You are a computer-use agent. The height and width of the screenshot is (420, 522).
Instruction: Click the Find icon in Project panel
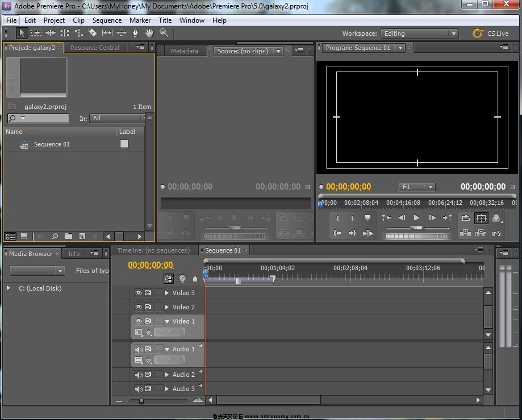[55, 236]
